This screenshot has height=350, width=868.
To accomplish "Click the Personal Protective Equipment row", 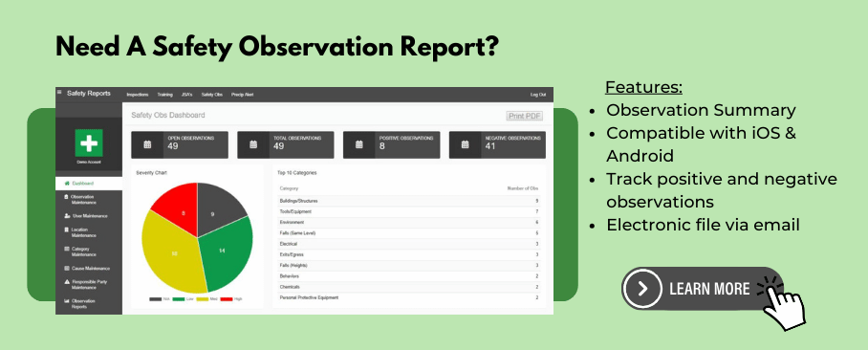I will tap(409, 298).
